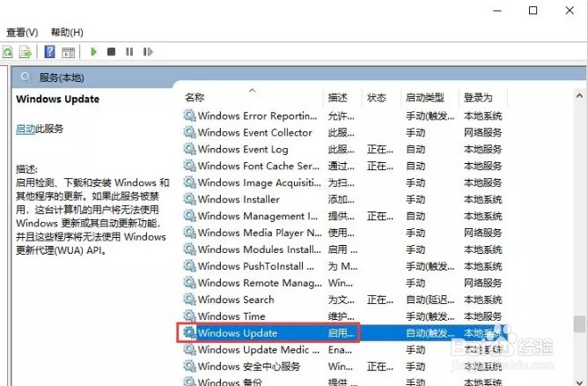The width and height of the screenshot is (588, 386).
Task: Select the Windows Media Player N... name
Action: tap(260, 233)
